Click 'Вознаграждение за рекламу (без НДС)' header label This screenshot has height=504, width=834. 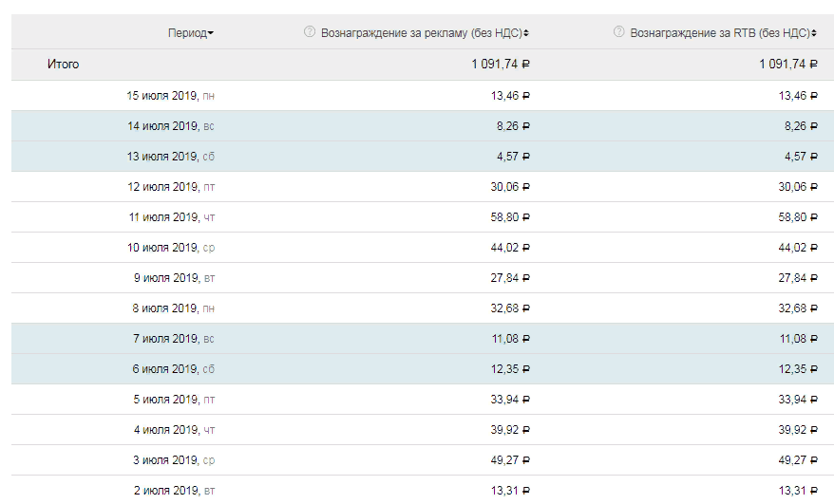[420, 33]
